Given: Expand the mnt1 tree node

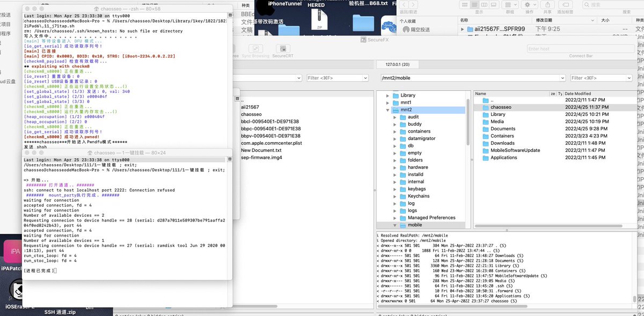Looking at the screenshot, I should (x=388, y=102).
